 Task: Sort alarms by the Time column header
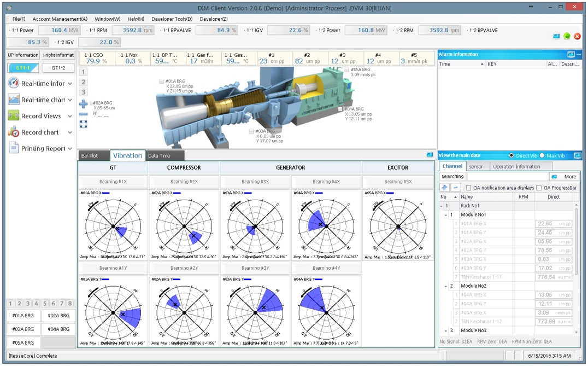click(x=461, y=64)
